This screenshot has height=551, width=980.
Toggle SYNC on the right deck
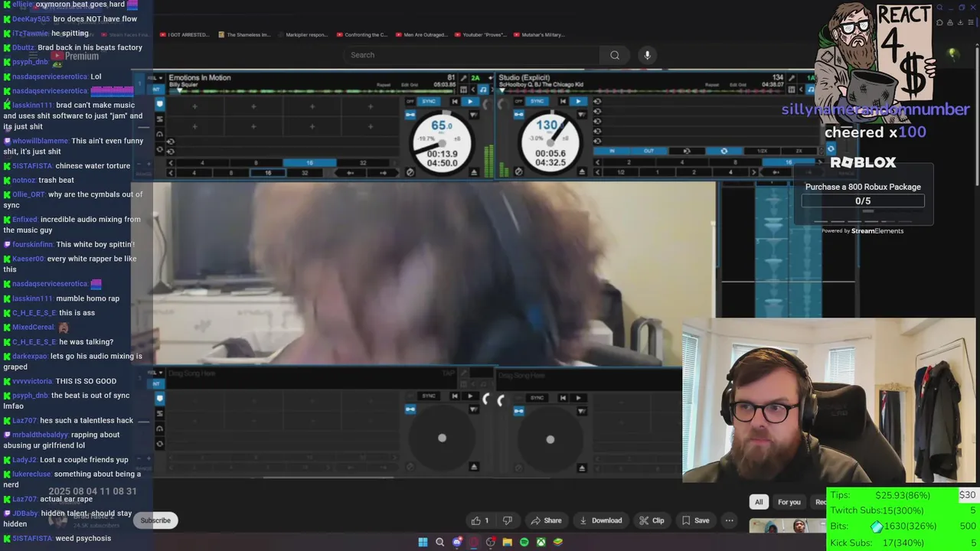537,102
